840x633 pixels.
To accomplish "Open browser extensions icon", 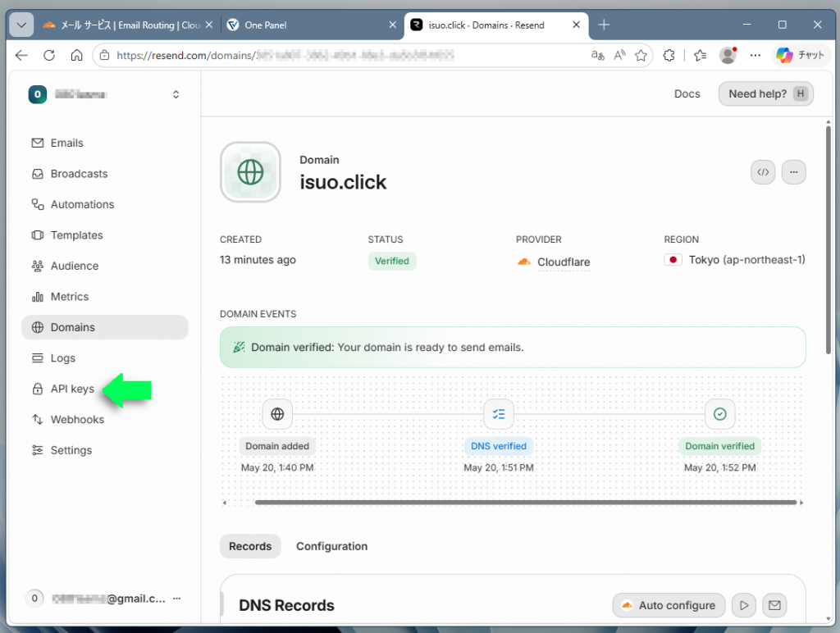I will (669, 55).
